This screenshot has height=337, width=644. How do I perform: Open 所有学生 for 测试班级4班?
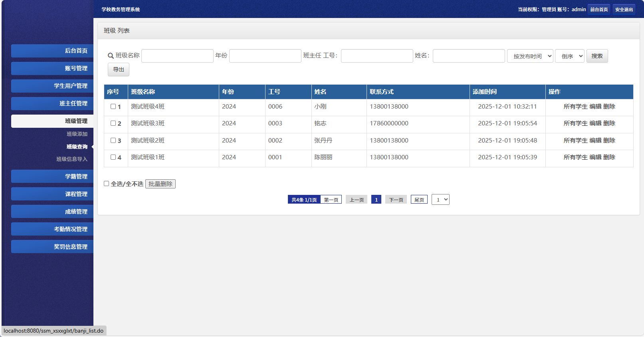pos(576,107)
